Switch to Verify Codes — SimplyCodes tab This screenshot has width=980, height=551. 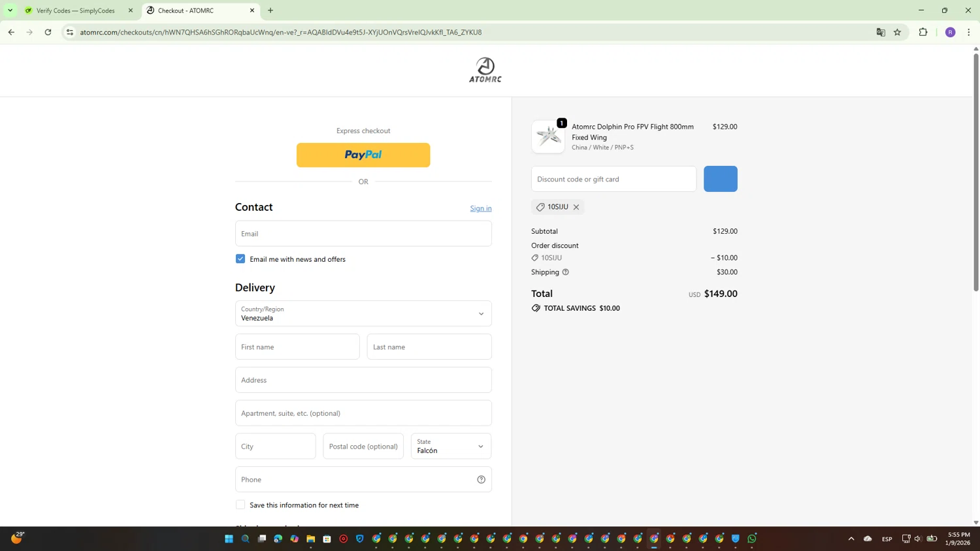click(x=76, y=10)
